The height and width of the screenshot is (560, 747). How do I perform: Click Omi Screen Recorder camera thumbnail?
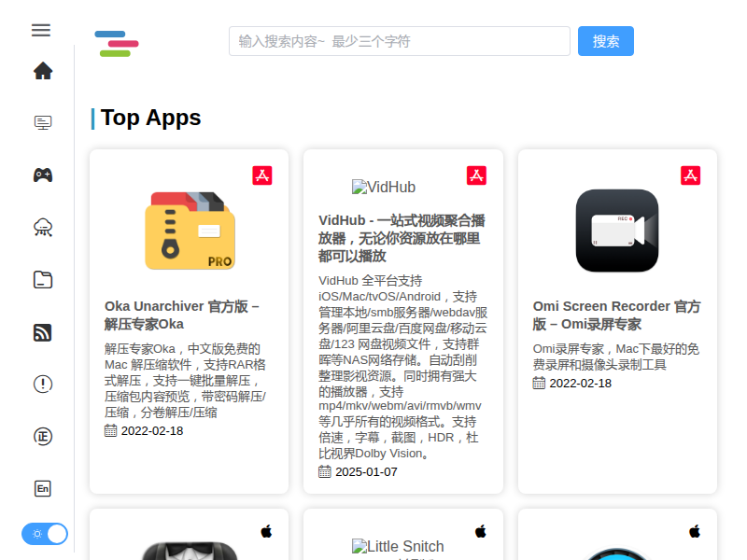point(617,230)
